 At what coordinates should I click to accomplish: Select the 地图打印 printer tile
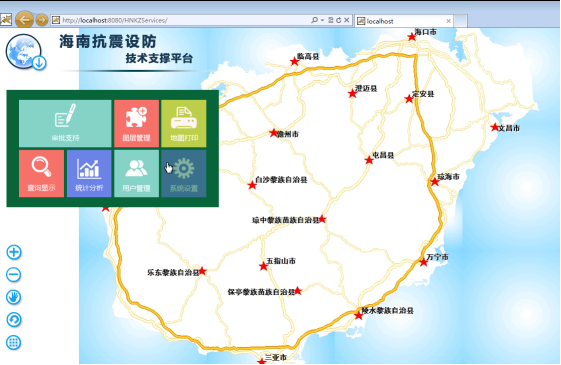click(184, 123)
